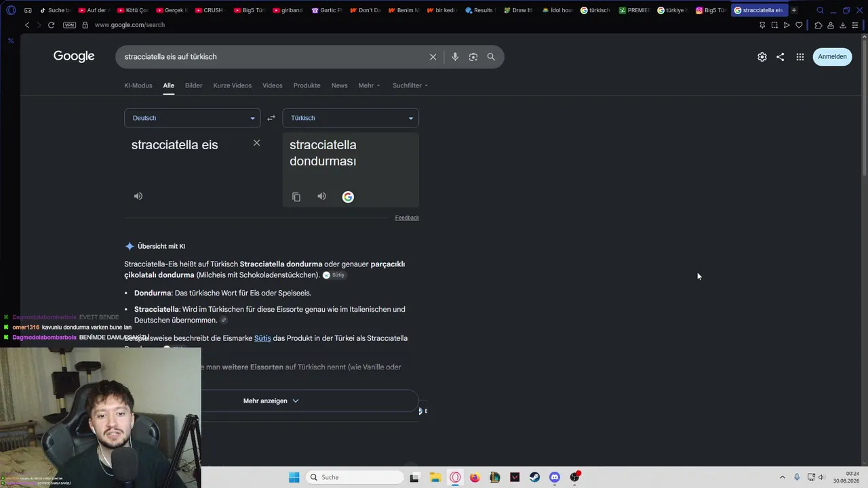Go back to the previous page
The width and height of the screenshot is (868, 488).
pos(27,25)
